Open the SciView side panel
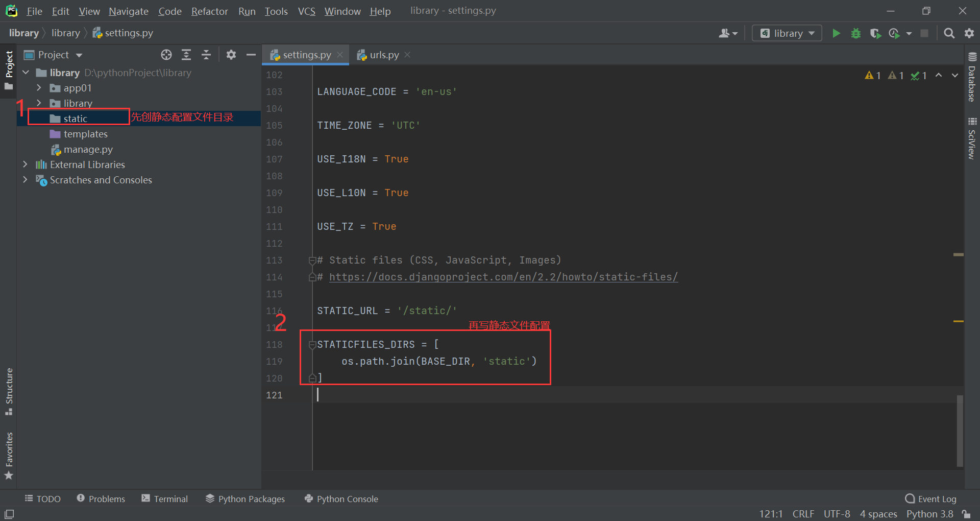This screenshot has width=980, height=521. 972,138
